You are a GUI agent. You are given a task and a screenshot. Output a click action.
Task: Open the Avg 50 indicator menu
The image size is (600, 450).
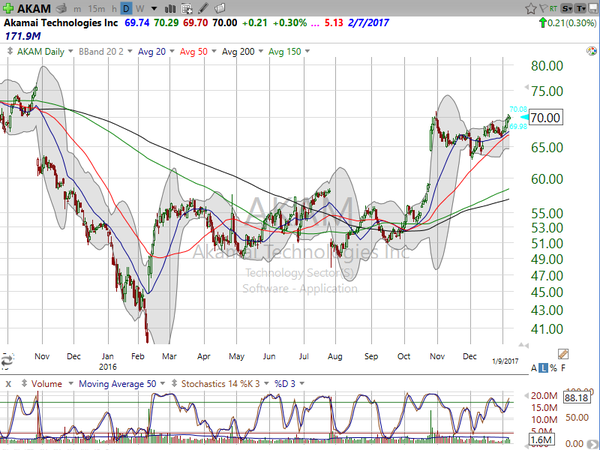(214, 51)
